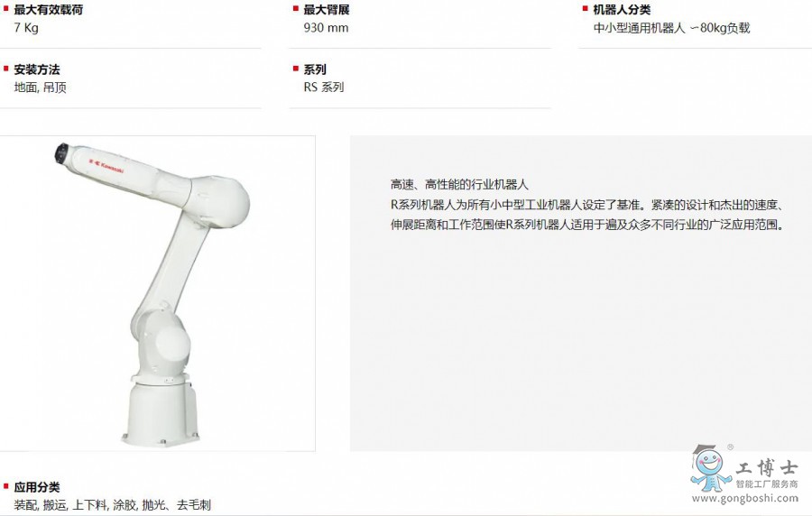The height and width of the screenshot is (516, 812).
Task: Click the 系列 heading
Action: 315,69
